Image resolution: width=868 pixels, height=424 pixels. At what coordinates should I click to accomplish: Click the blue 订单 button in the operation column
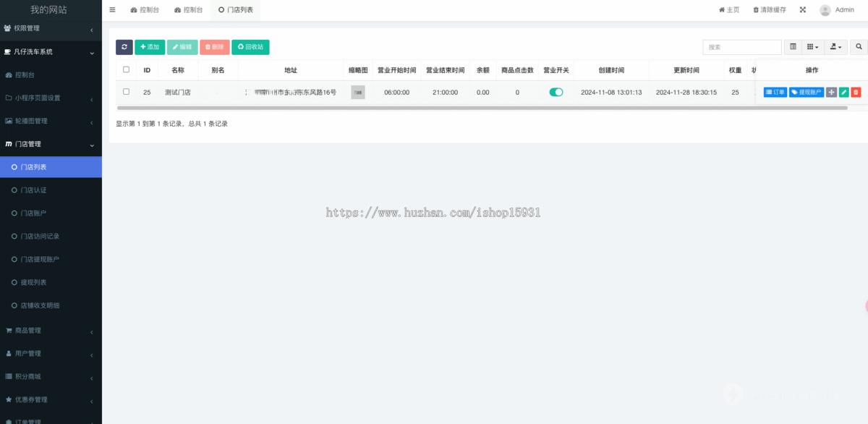click(774, 92)
